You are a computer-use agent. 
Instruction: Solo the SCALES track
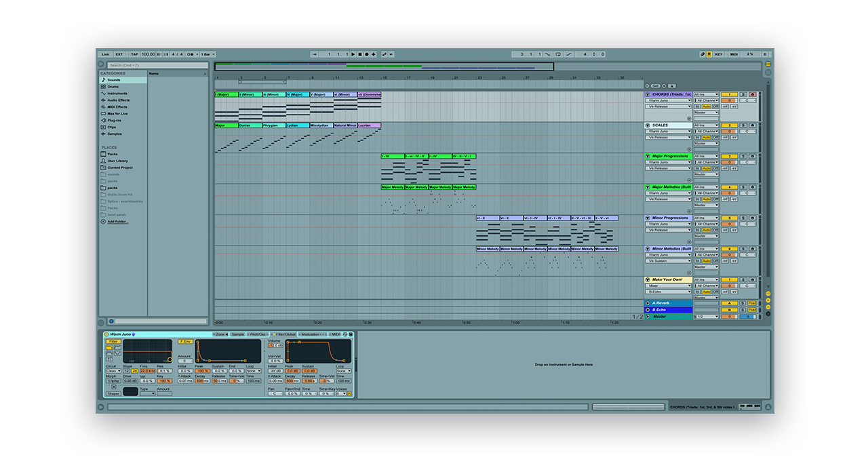[743, 125]
